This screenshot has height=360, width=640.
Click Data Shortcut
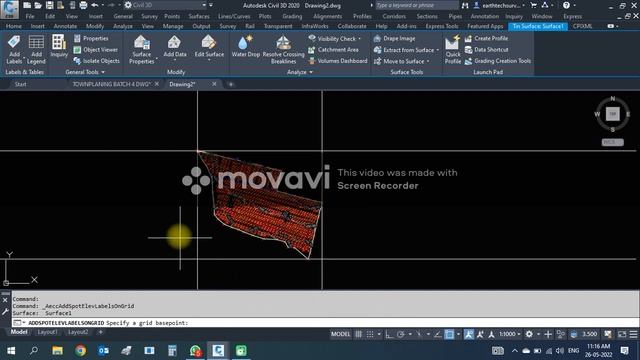coord(486,50)
